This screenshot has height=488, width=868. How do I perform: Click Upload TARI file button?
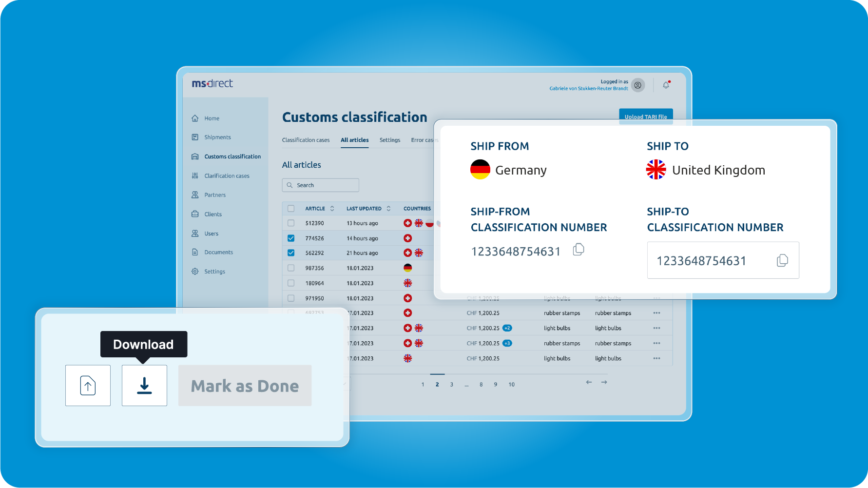point(646,117)
